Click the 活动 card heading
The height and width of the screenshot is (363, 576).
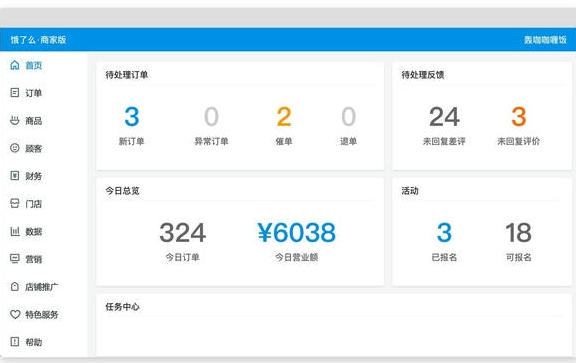coord(410,191)
